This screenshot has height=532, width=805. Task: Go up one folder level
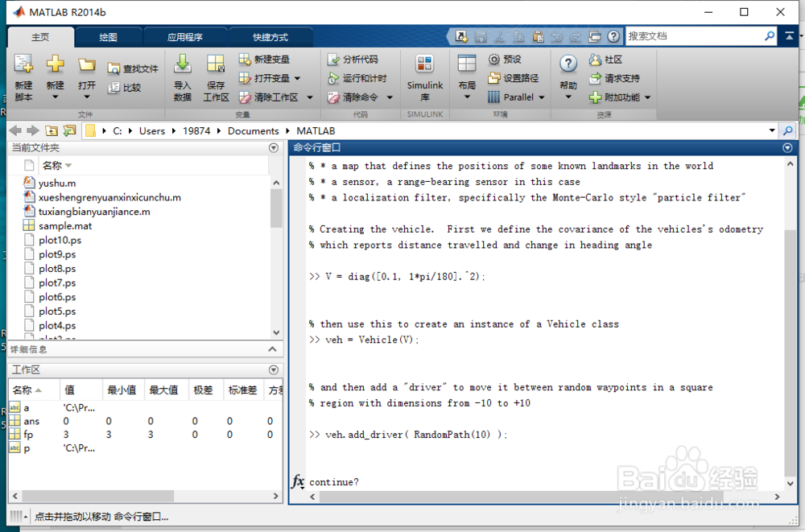coord(52,131)
